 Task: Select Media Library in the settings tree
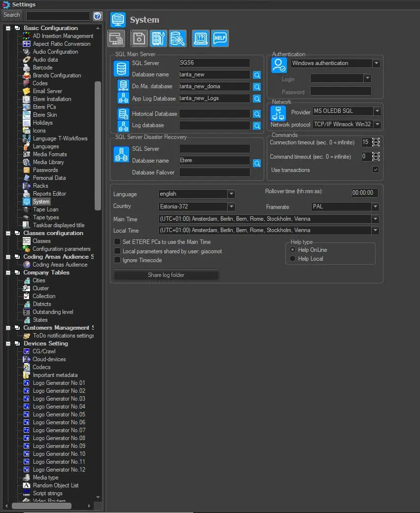tap(48, 162)
